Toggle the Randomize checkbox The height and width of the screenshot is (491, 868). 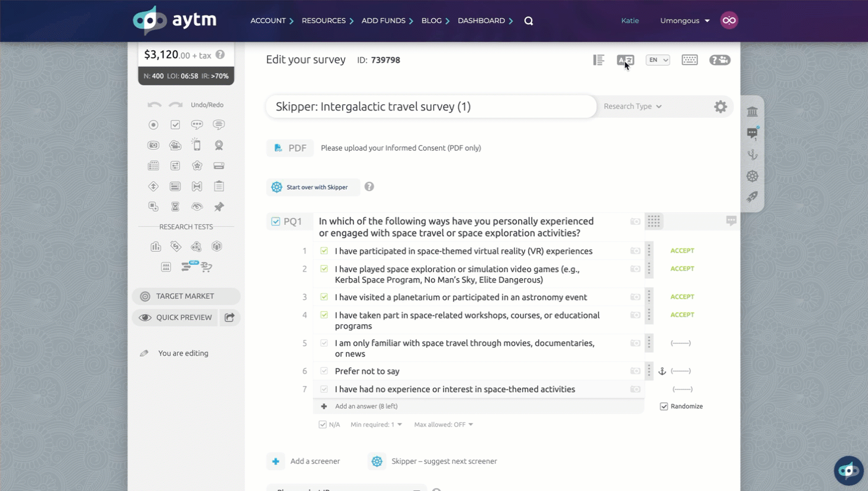tap(664, 406)
